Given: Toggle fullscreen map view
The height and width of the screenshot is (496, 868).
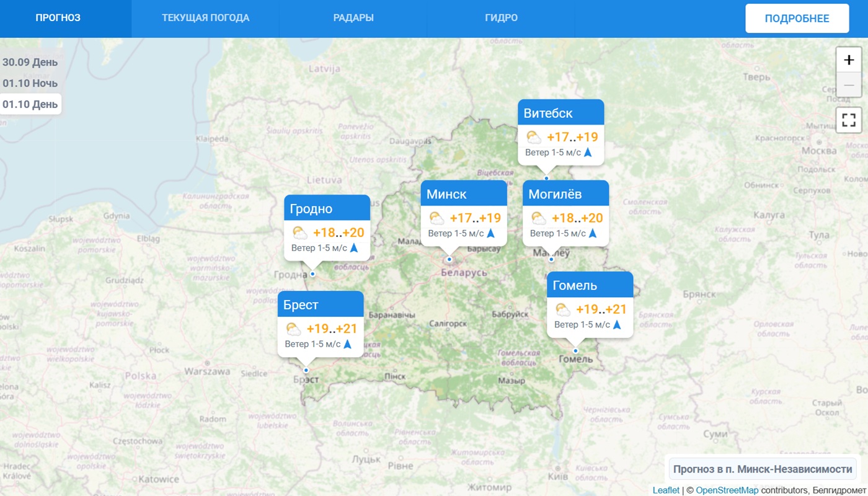Looking at the screenshot, I should tap(849, 120).
